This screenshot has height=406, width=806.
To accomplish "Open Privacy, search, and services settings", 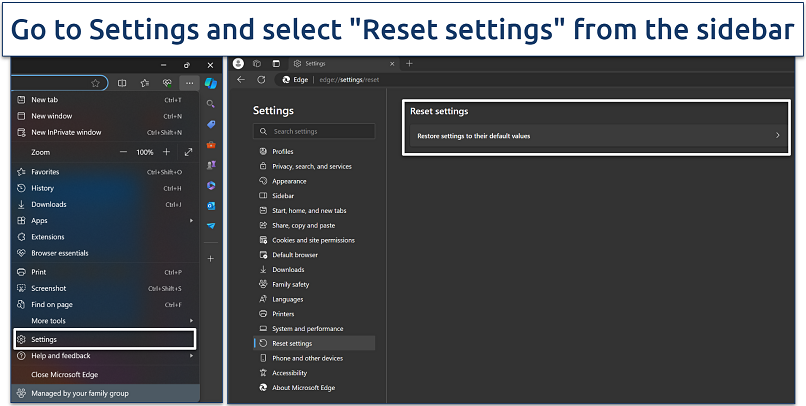I will coord(311,166).
